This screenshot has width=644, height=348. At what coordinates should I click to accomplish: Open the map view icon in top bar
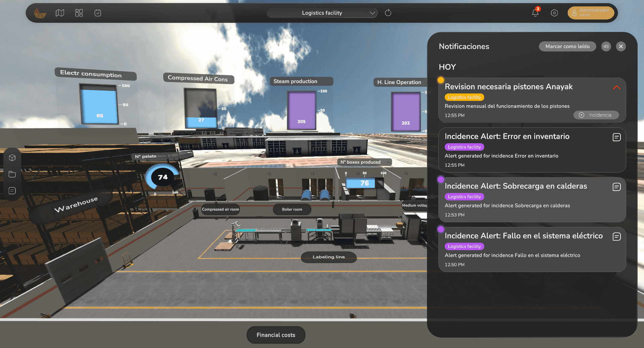point(60,13)
